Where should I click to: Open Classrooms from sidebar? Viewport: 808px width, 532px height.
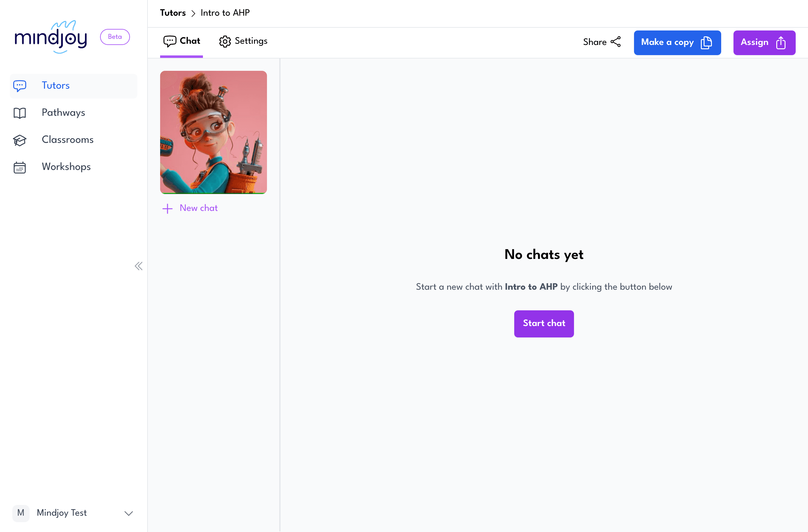[x=73, y=140]
